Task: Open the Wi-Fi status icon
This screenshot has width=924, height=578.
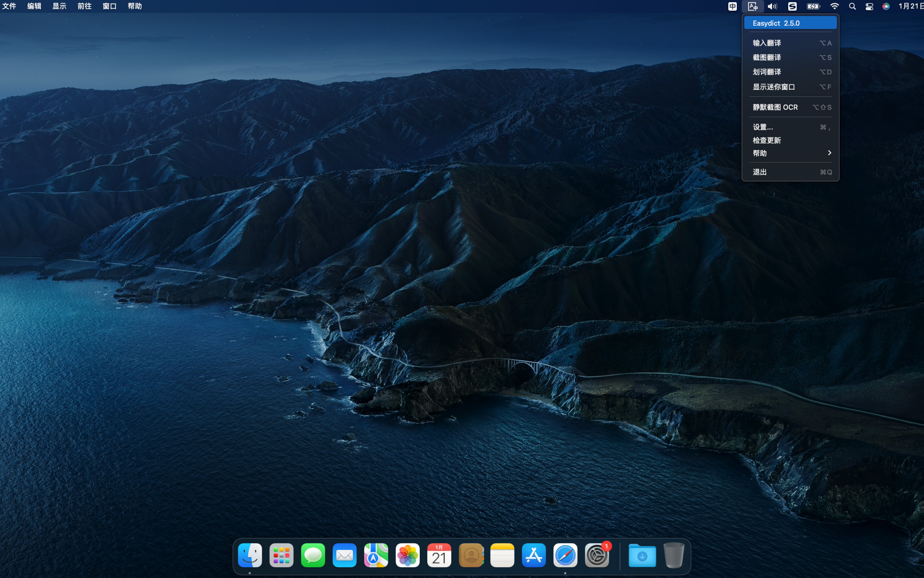Action: pyautogui.click(x=834, y=6)
